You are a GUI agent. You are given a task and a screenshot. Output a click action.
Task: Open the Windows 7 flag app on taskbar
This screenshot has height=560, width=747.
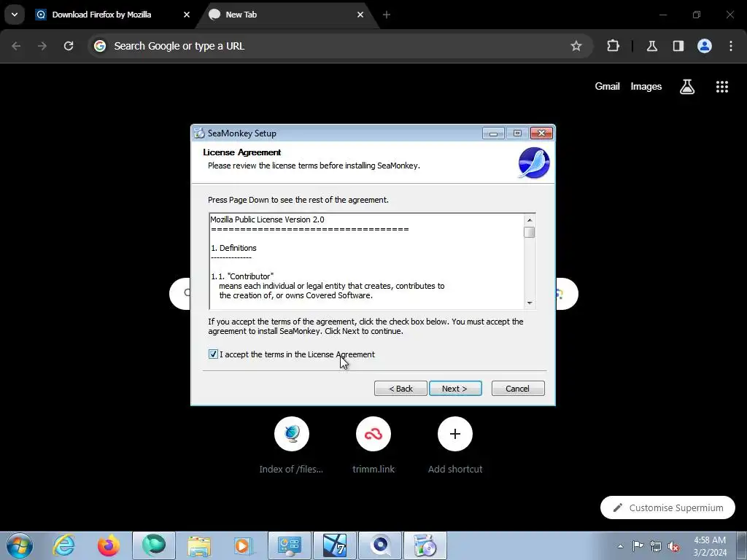(x=334, y=545)
